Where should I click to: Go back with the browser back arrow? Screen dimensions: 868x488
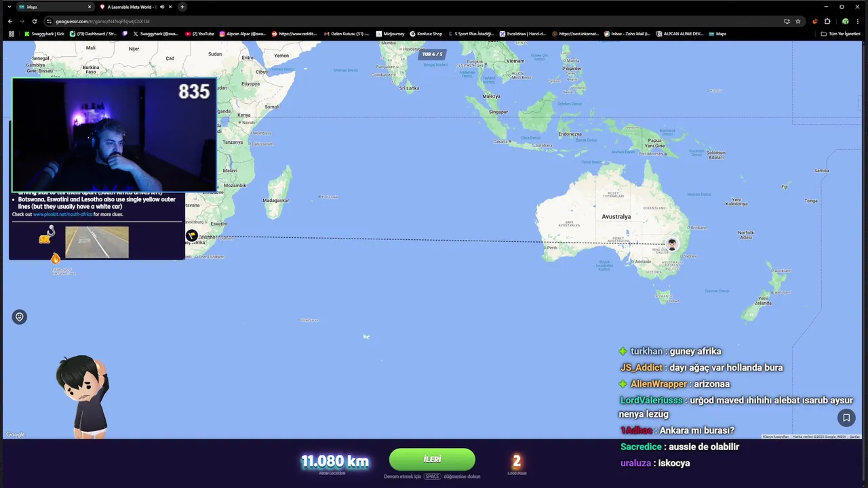pyautogui.click(x=10, y=21)
